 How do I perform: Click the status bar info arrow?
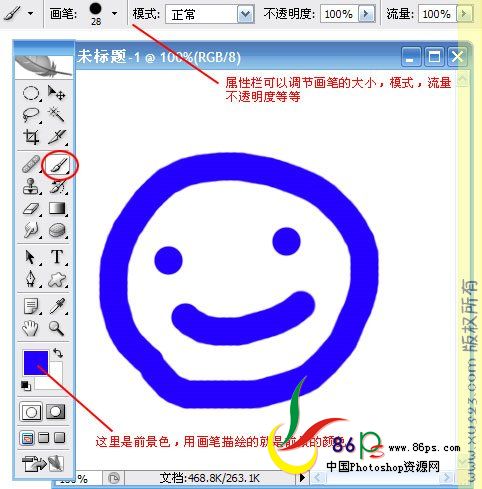pyautogui.click(x=302, y=477)
